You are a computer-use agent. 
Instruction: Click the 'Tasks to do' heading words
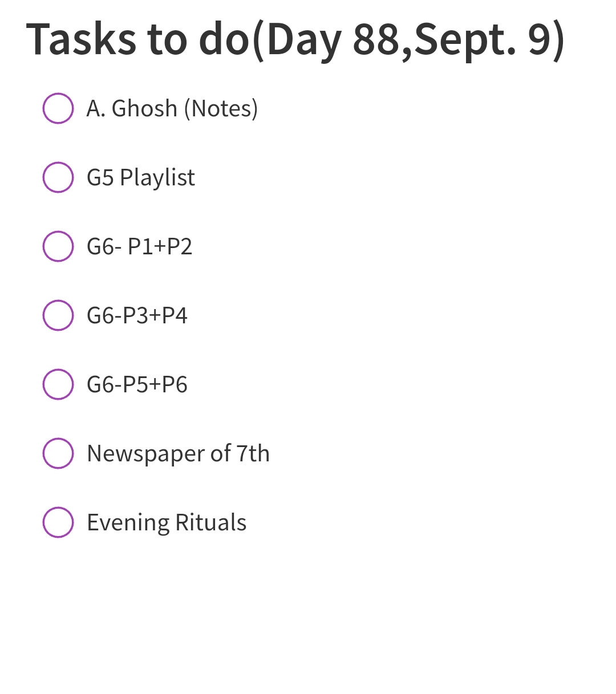tap(137, 39)
